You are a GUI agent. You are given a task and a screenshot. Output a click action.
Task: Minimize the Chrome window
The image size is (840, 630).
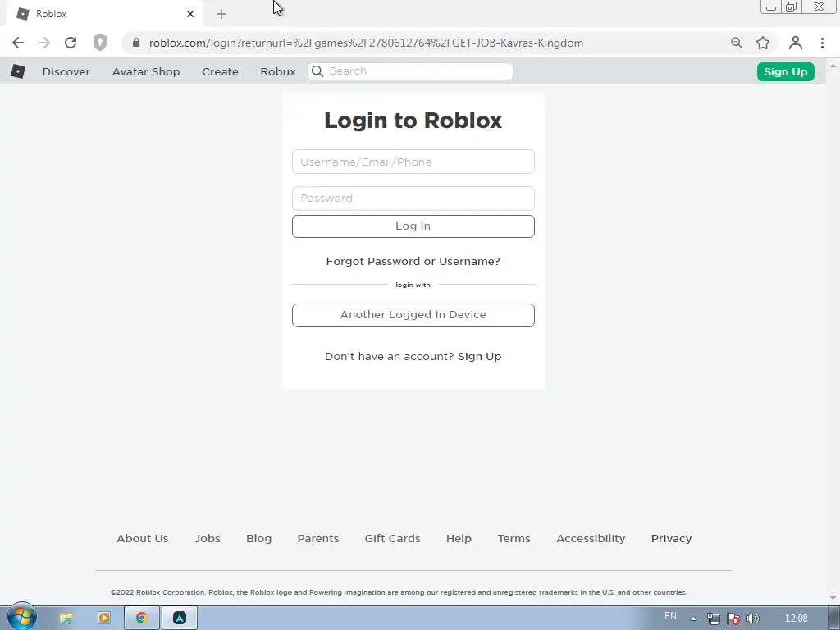pos(771,7)
